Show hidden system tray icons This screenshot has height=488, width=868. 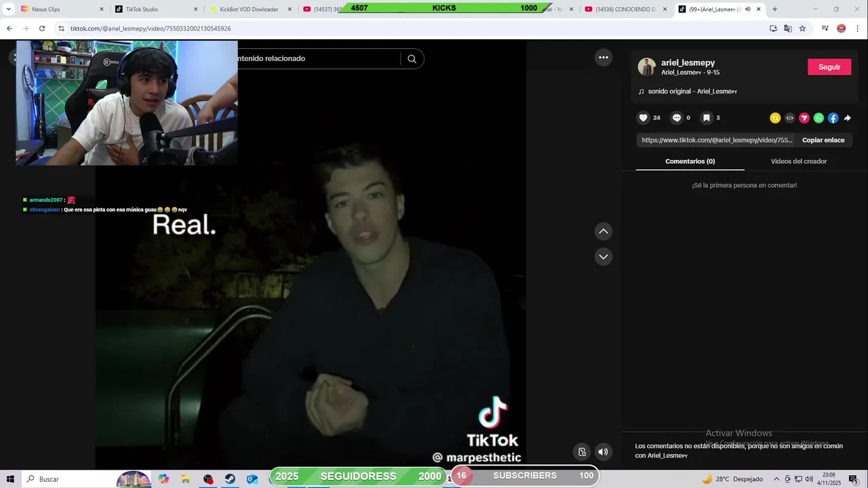(776, 479)
